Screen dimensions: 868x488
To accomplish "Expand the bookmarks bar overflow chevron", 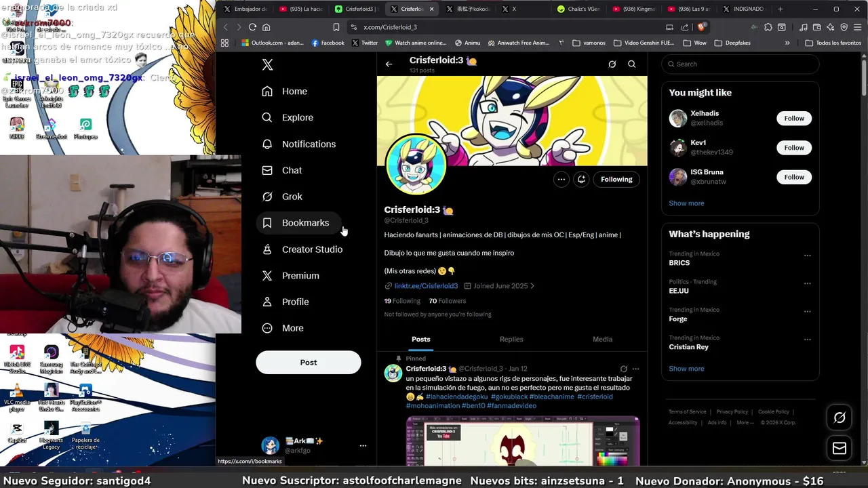I will 787,43.
